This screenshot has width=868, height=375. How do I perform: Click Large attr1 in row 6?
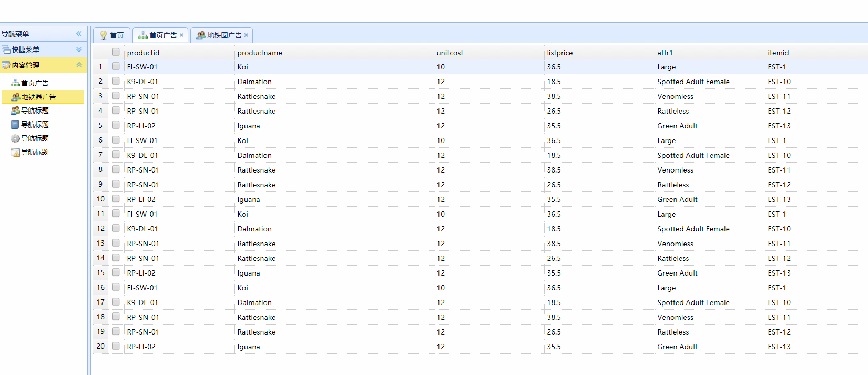pyautogui.click(x=667, y=140)
